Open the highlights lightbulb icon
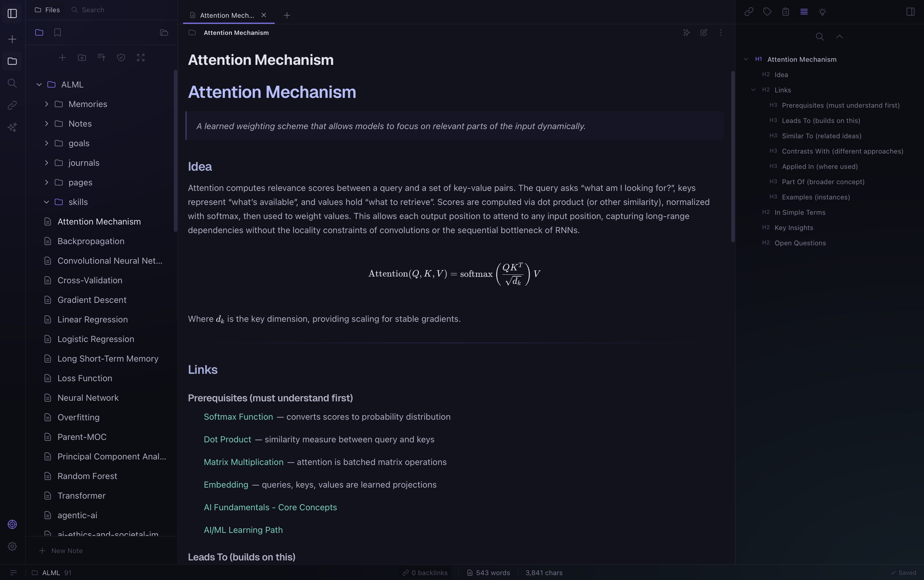This screenshot has height=580, width=924. [x=822, y=12]
